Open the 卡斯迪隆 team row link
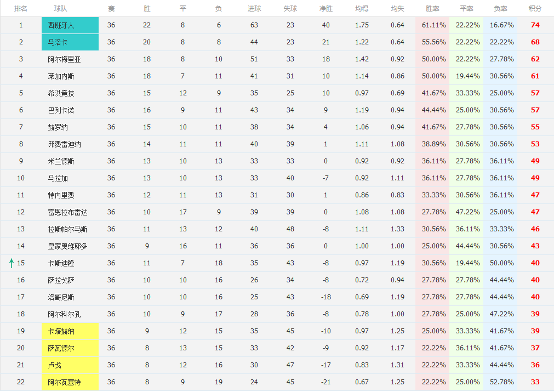This screenshot has width=554, height=392. tap(61, 263)
